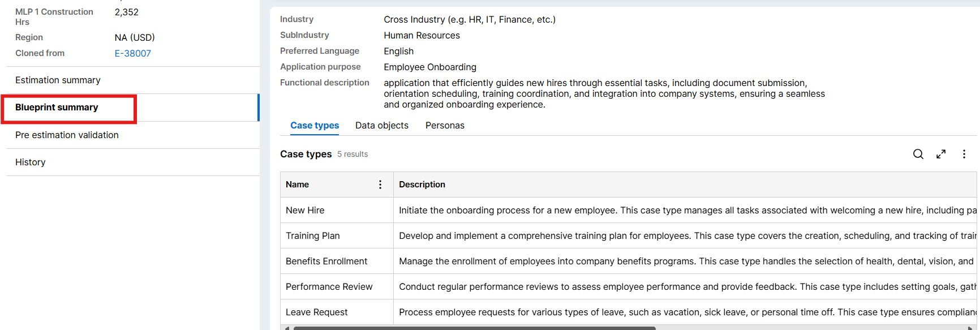Screen dimensions: 980x330
Task: Select the New Hire case type row
Action: (x=306, y=211)
